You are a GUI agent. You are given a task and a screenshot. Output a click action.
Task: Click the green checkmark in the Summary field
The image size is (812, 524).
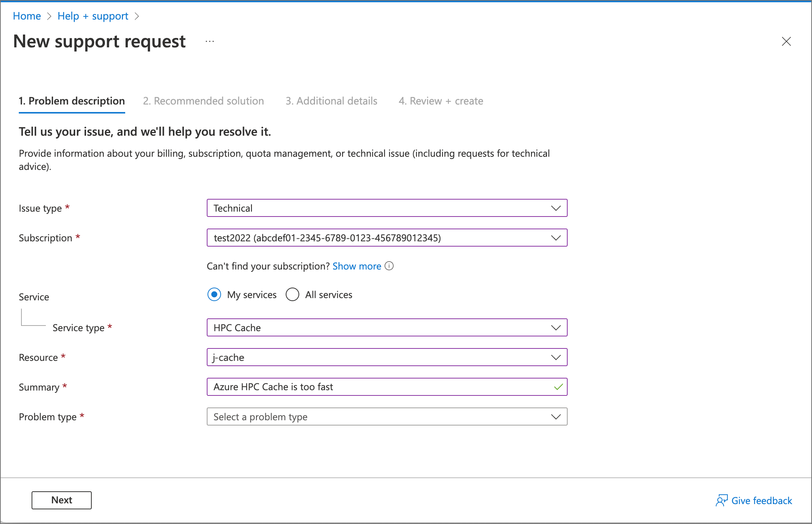click(558, 386)
